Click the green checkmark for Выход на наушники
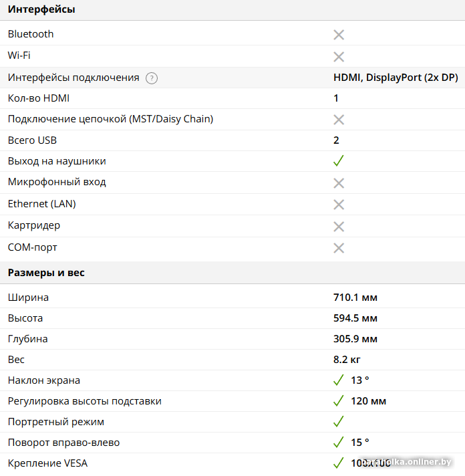Viewport: 465px width, 476px height. pyautogui.click(x=339, y=161)
